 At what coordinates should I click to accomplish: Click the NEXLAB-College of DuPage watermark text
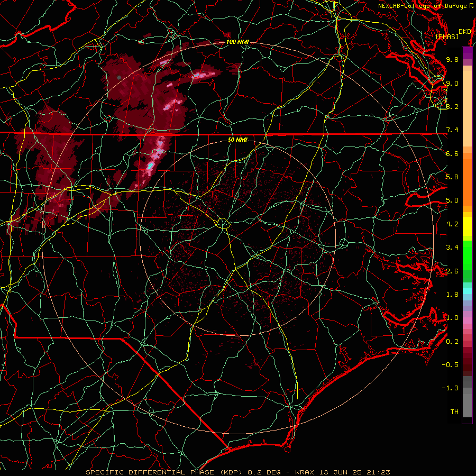tap(425, 6)
